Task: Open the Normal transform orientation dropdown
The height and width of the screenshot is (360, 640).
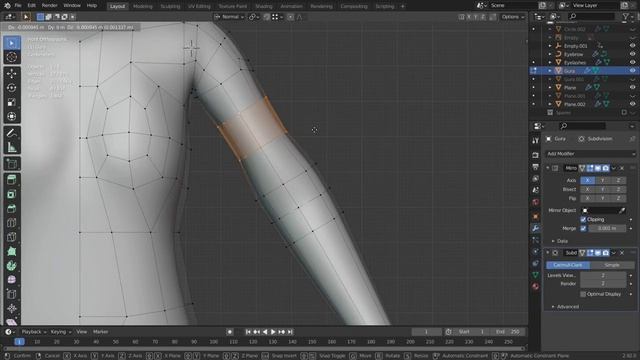Action: click(229, 17)
